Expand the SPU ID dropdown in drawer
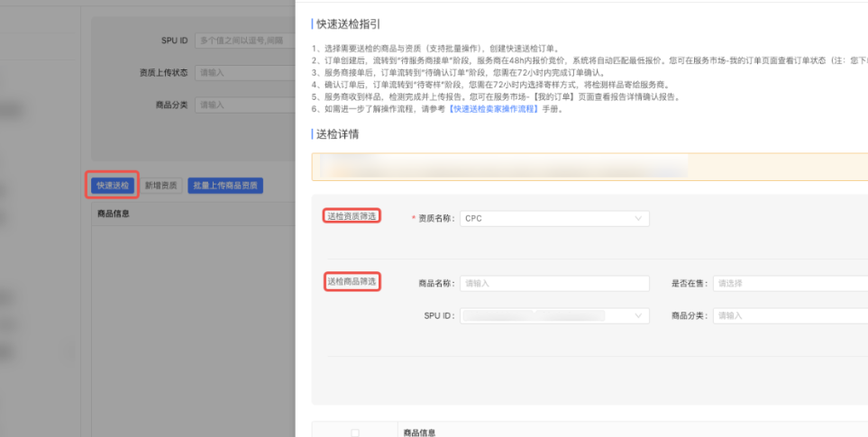The image size is (868, 437). (x=554, y=316)
